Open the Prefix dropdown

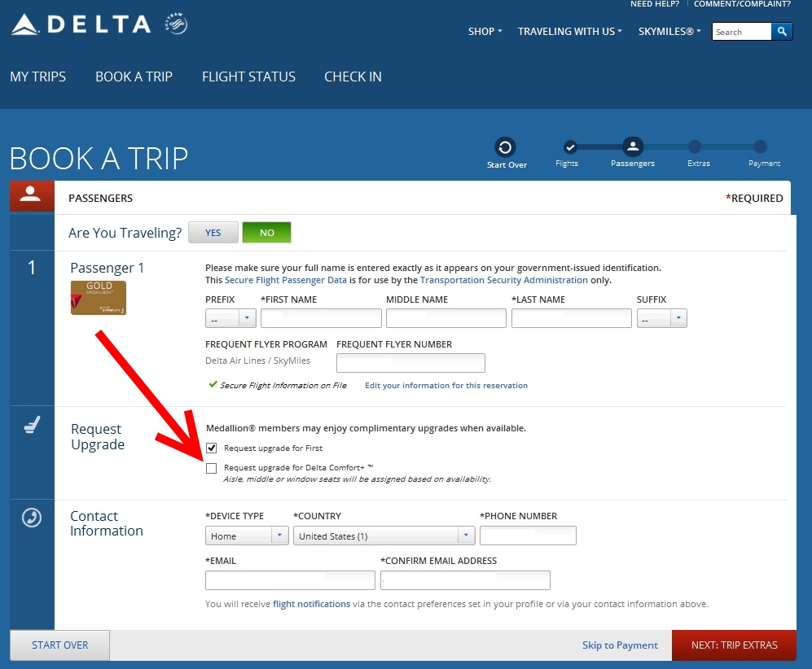(x=231, y=318)
